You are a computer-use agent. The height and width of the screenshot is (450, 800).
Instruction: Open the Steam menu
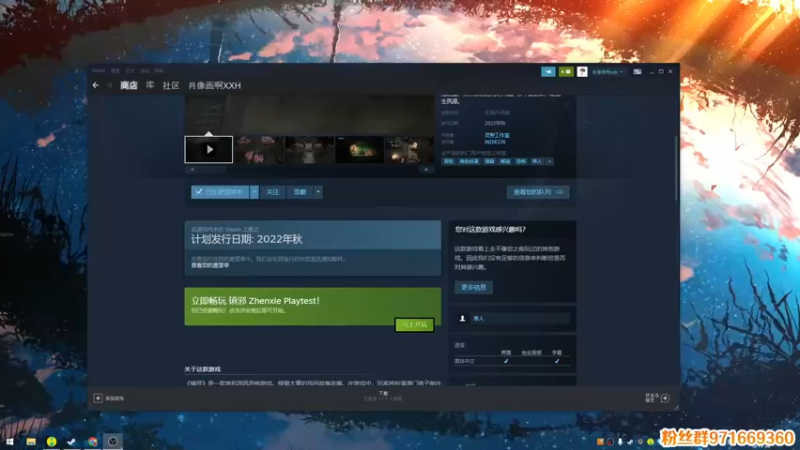click(x=98, y=70)
